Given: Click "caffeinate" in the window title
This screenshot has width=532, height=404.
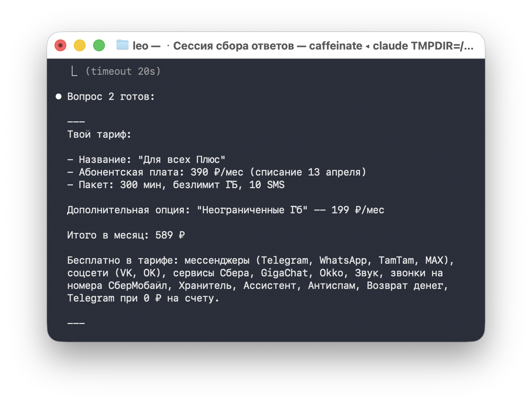Looking at the screenshot, I should [x=336, y=46].
